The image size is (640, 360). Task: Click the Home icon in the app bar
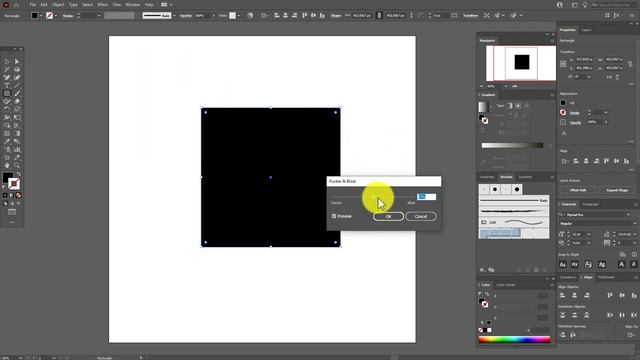(17, 5)
